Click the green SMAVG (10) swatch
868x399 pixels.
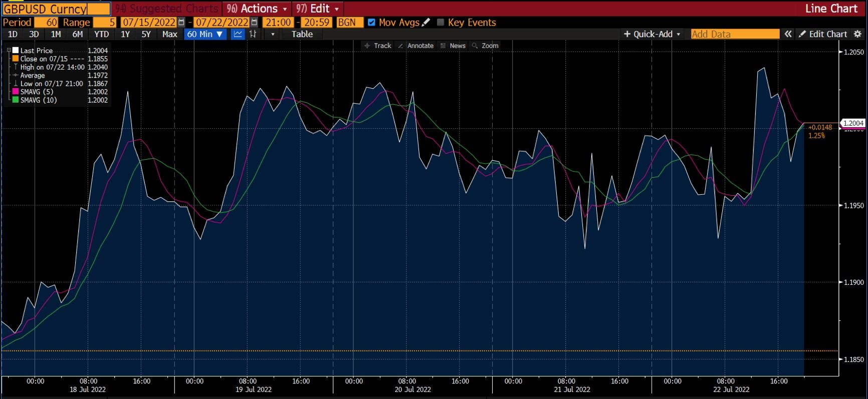(16, 100)
